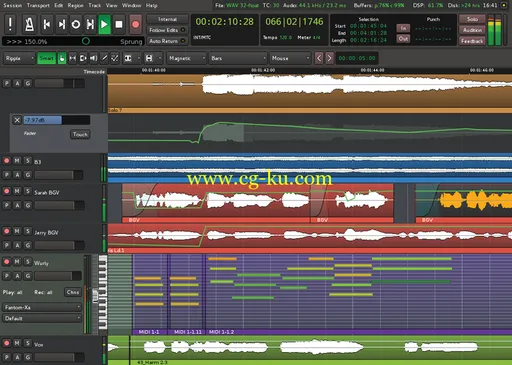Click the global Record button
This screenshot has height=365, width=512.
pyautogui.click(x=135, y=24)
